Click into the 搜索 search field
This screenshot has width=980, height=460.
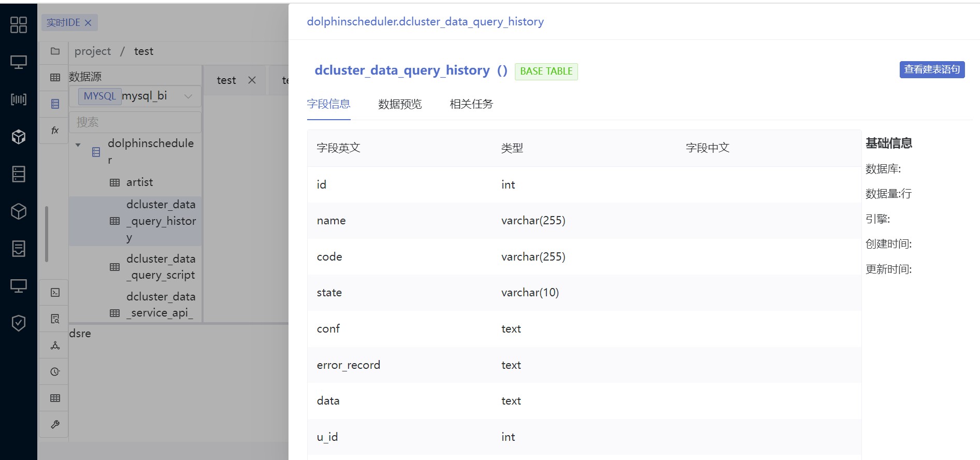click(x=136, y=122)
